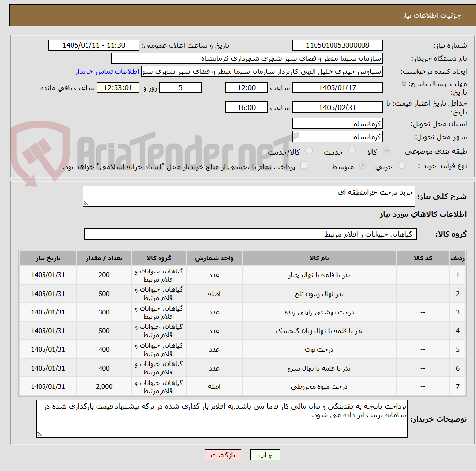Viewport: 476px width, 471px height.
Task: Click the چاپ print button
Action: pyautogui.click(x=265, y=455)
